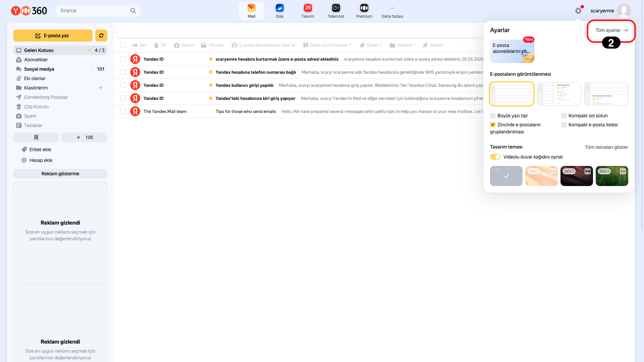Image resolution: width=644 pixels, height=362 pixels.
Task: Click the Spam! toolbar icon
Action: coord(177,45)
